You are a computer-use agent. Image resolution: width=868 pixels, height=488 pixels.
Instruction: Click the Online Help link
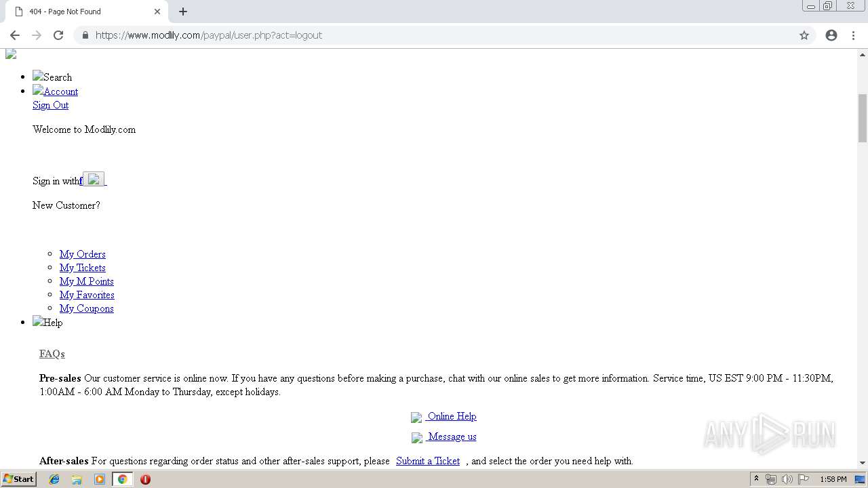click(x=451, y=416)
